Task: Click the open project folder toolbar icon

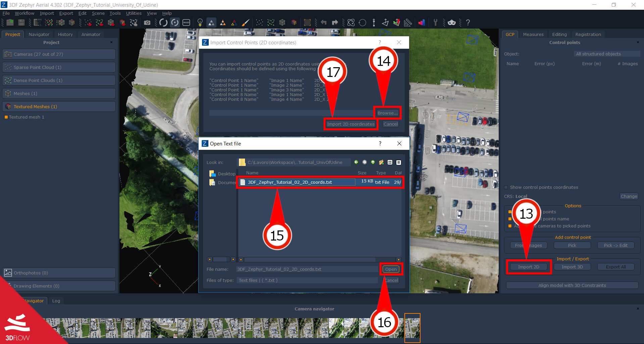Action: [x=10, y=23]
